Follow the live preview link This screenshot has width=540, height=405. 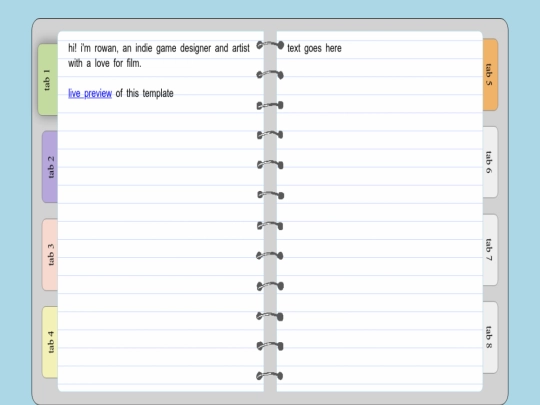click(90, 93)
